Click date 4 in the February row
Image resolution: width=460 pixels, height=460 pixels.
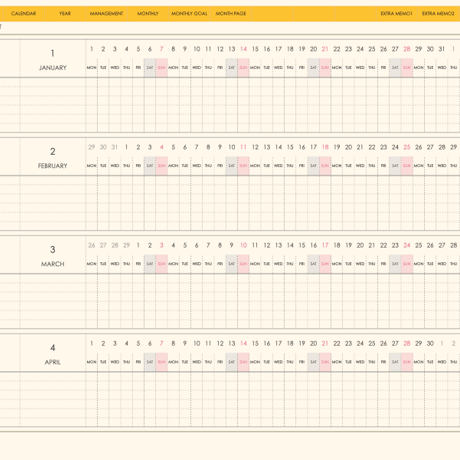pyautogui.click(x=162, y=147)
